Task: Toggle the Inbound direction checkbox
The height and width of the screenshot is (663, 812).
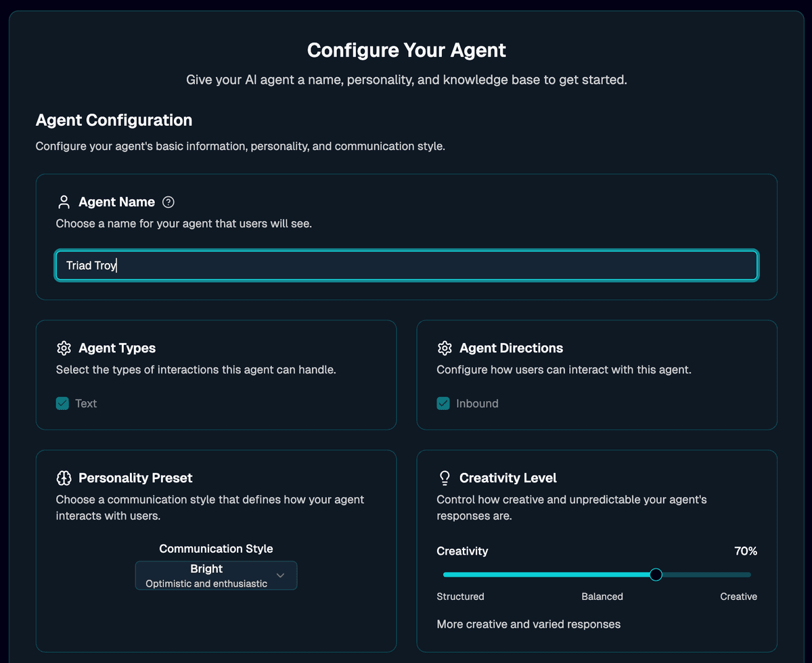Action: click(443, 404)
